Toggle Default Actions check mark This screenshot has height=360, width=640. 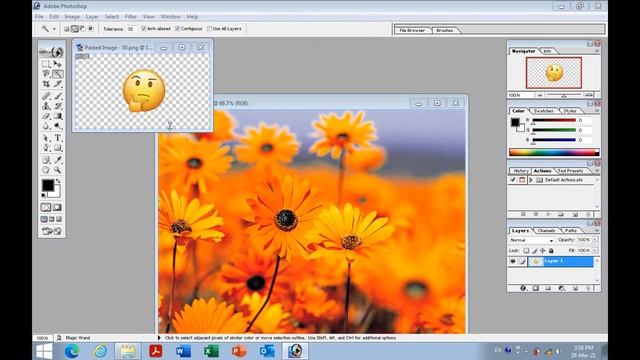click(x=513, y=180)
